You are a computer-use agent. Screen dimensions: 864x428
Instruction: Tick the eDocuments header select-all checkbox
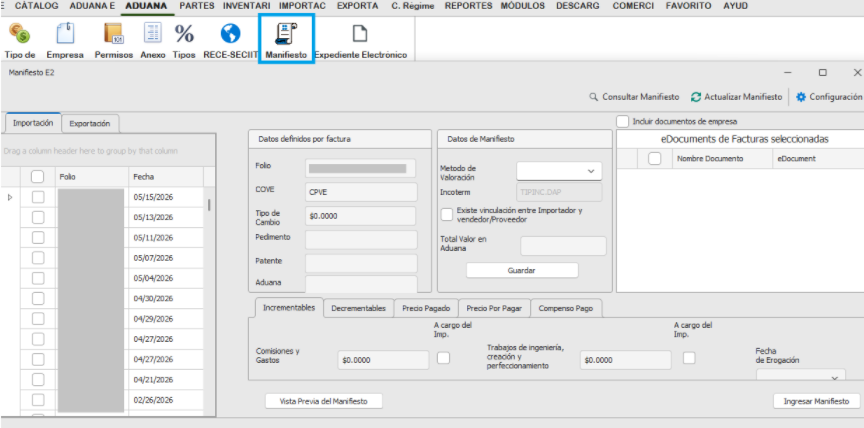coord(655,159)
